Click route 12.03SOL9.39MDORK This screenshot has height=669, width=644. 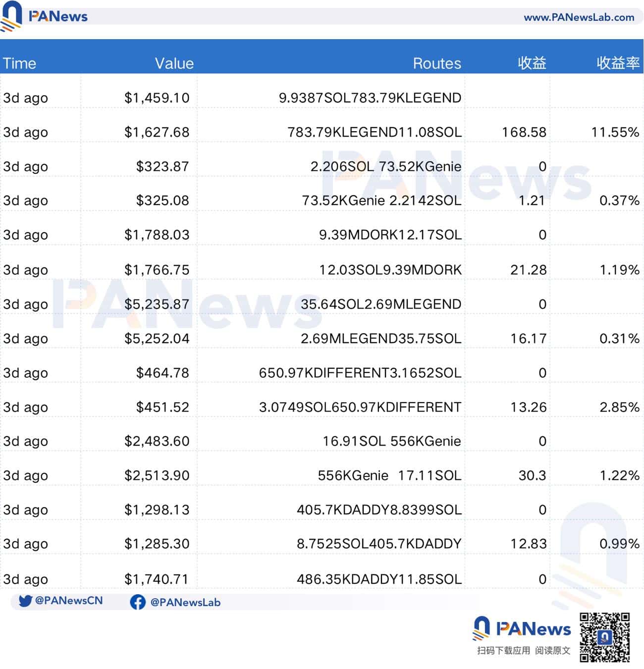click(x=390, y=270)
